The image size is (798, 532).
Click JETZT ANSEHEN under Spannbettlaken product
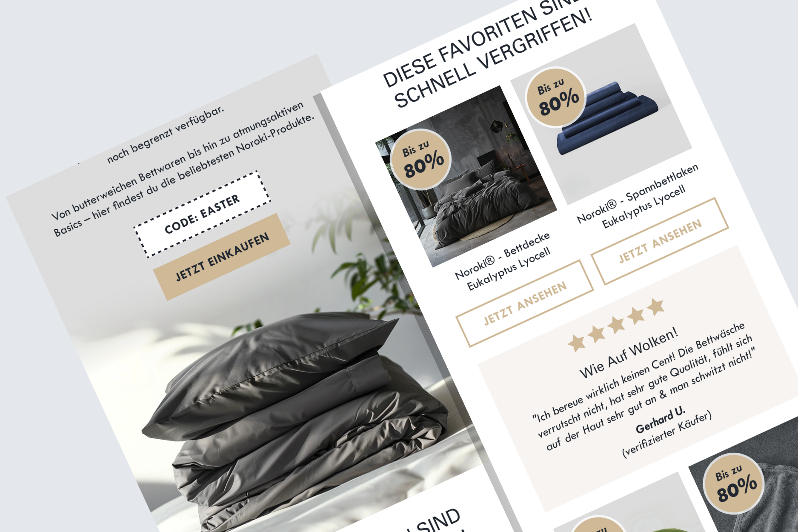tap(660, 241)
